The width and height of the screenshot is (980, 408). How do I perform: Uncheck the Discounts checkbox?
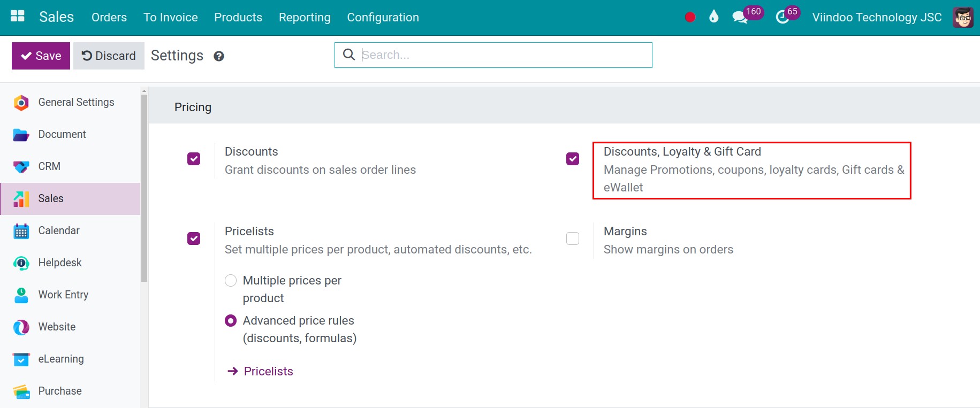[x=194, y=159]
